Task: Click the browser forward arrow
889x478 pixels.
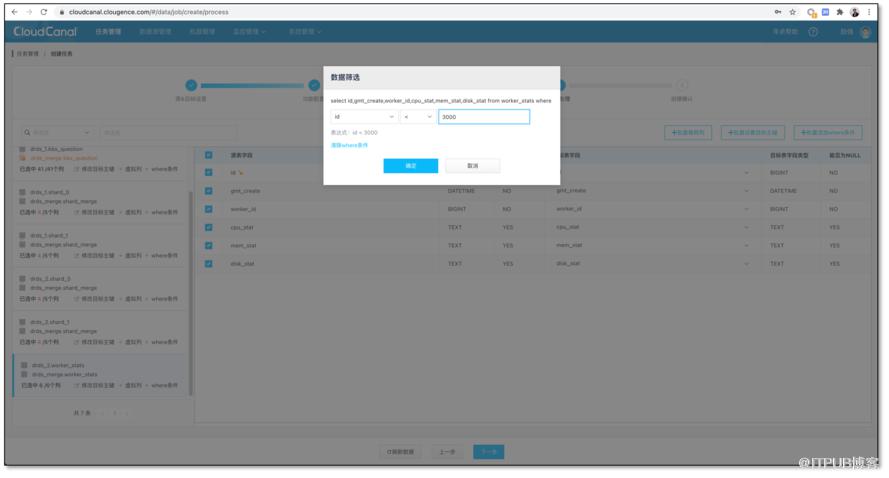Action: point(29,12)
